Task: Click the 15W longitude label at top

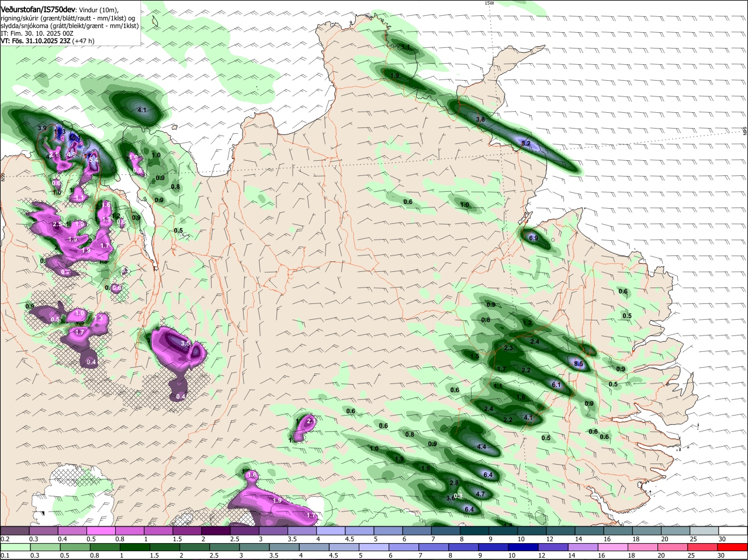Action: click(x=489, y=3)
